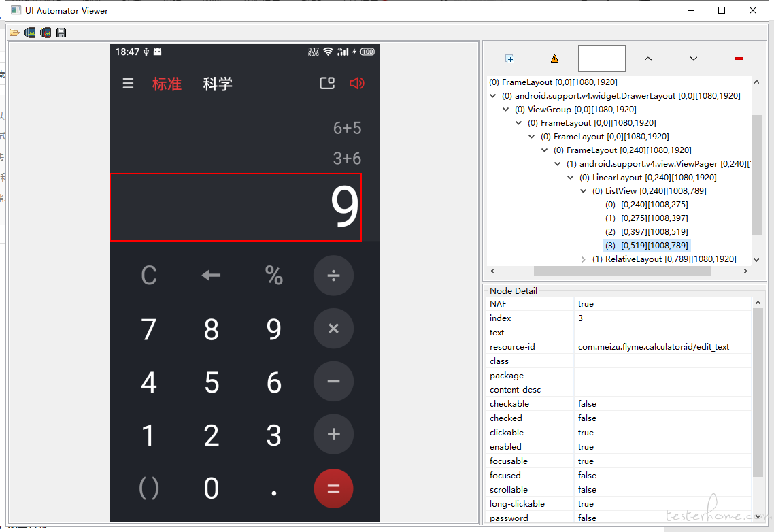Click tree panel scroll-down arrow
The image size is (774, 532).
[757, 260]
